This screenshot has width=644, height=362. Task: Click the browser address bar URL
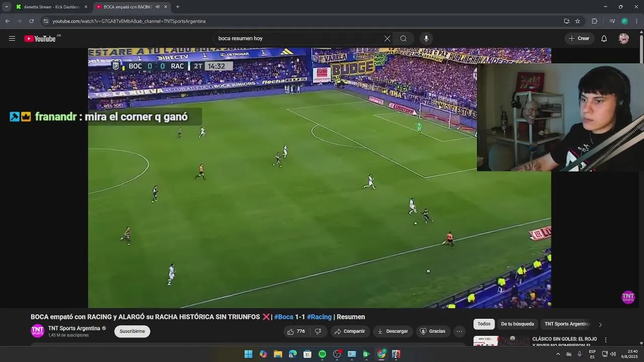pos(129,21)
